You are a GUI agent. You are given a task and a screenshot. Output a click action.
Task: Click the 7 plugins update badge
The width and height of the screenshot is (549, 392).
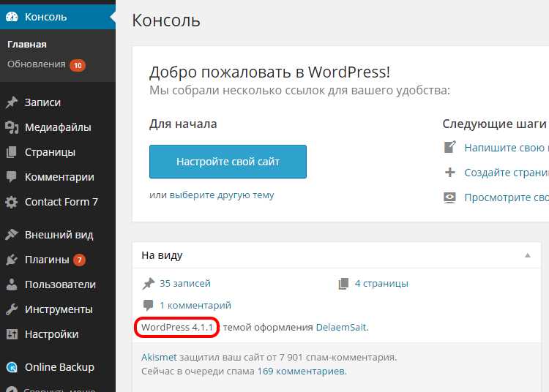(80, 260)
